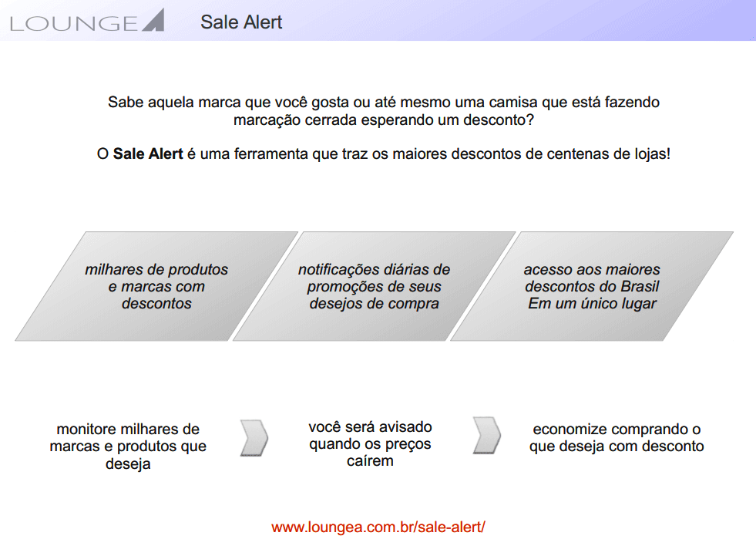Click the text 'maiores descontos de centenas de lojas!'
The height and width of the screenshot is (546, 756).
[531, 154]
